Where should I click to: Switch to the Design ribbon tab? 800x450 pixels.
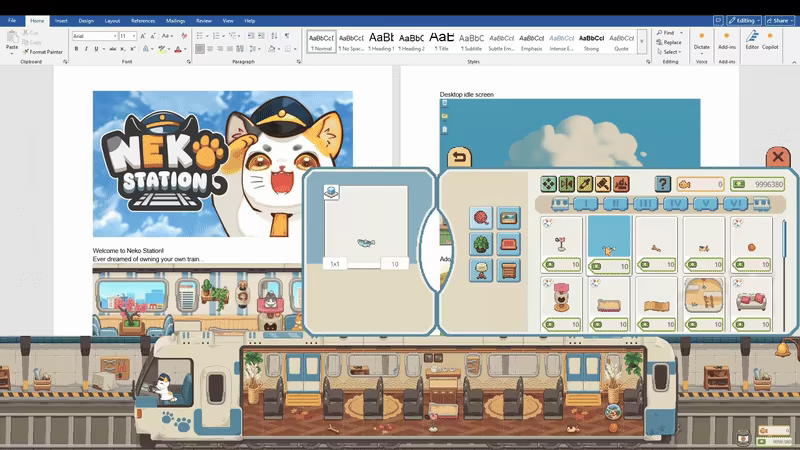coord(86,21)
